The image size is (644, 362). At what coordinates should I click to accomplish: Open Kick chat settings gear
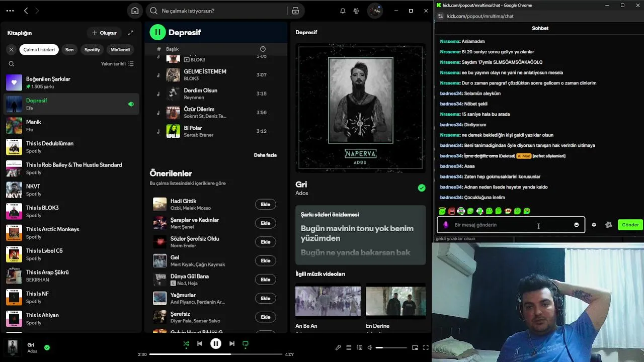pyautogui.click(x=594, y=225)
